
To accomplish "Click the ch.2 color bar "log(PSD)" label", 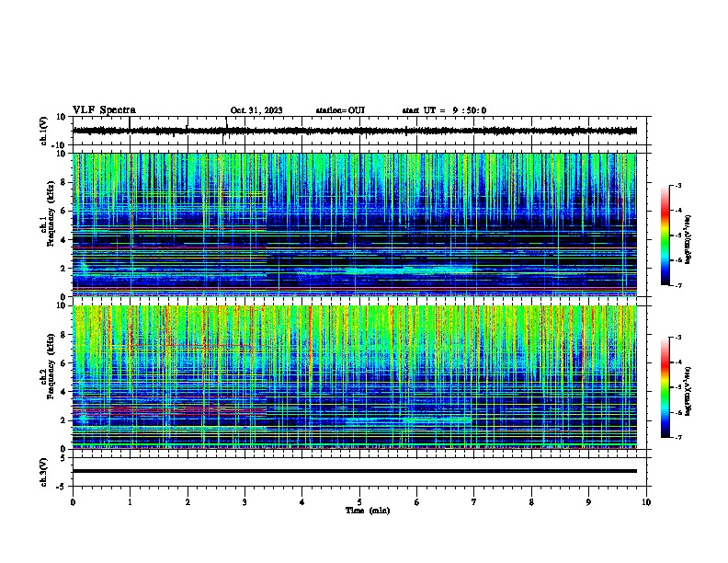I will pos(688,391).
